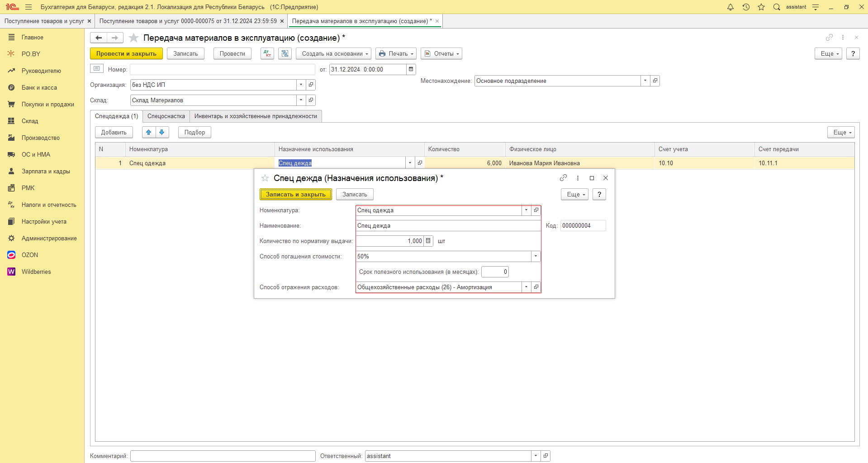Expand the Способ отражения расходов dropdown
Image resolution: width=868 pixels, height=463 pixels.
point(526,287)
